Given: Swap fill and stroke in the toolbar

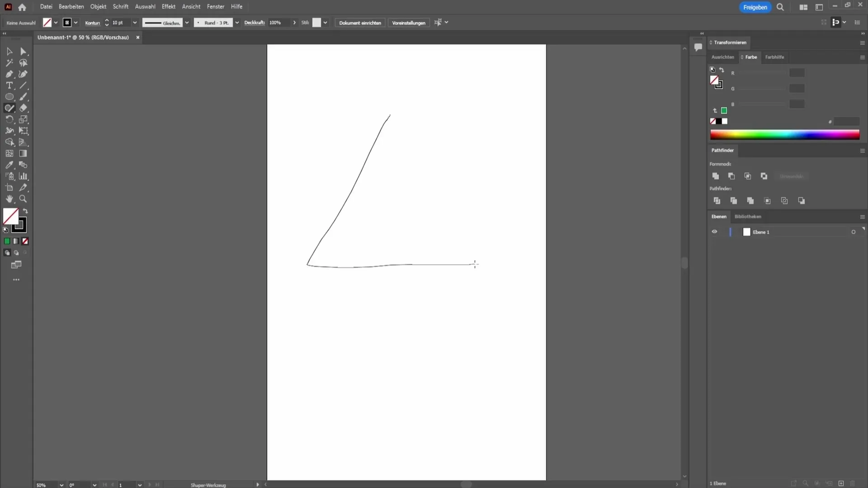Looking at the screenshot, I should (25, 211).
